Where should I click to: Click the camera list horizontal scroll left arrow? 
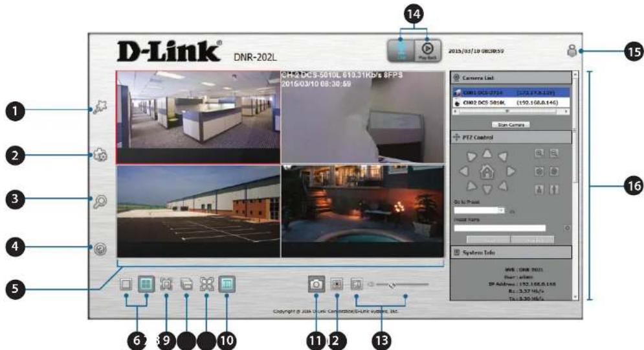tap(455, 111)
